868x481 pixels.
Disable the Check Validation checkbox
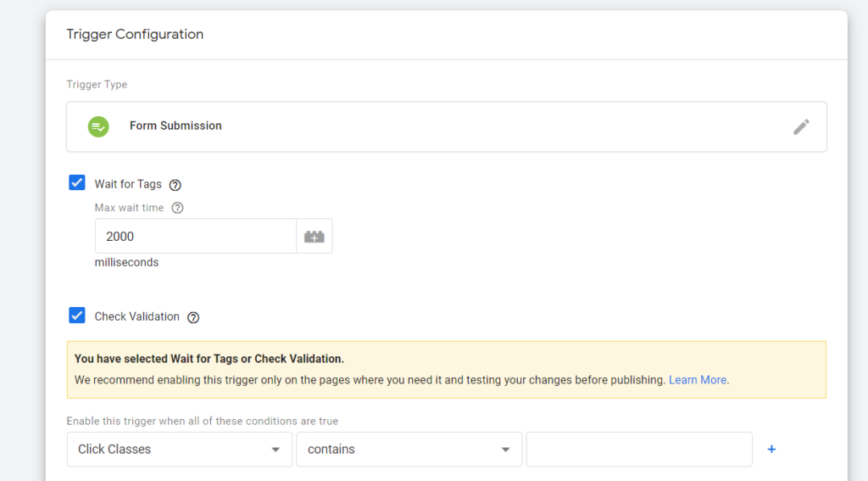click(77, 316)
